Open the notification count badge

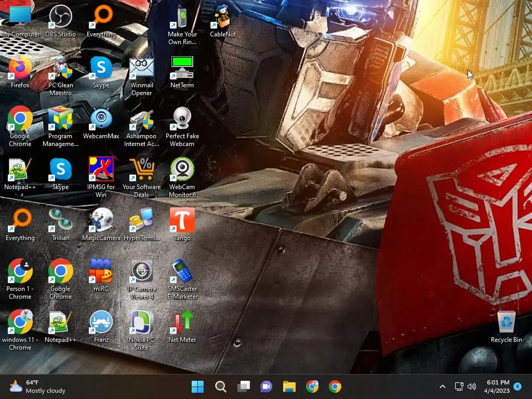tap(517, 387)
